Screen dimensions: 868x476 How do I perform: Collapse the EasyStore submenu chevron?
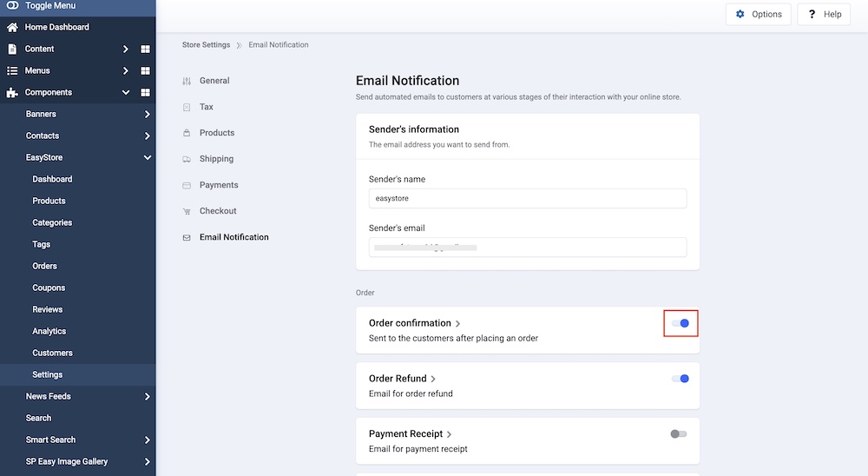pyautogui.click(x=148, y=157)
